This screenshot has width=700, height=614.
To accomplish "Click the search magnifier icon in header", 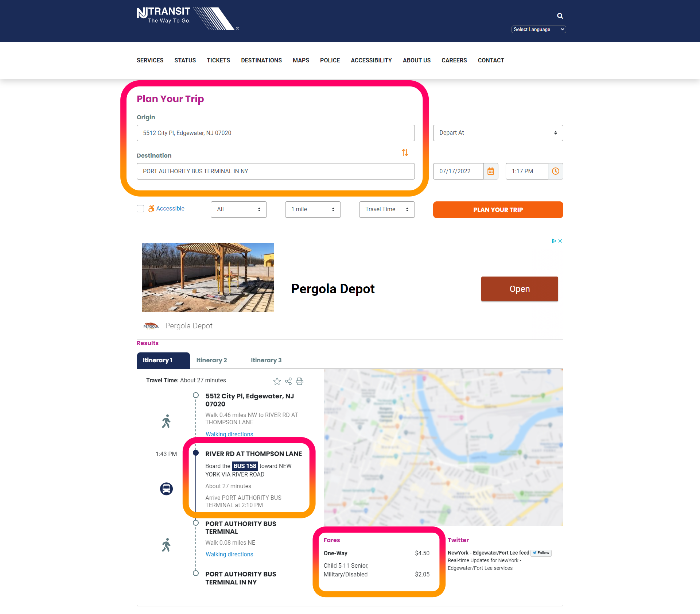I will click(560, 16).
